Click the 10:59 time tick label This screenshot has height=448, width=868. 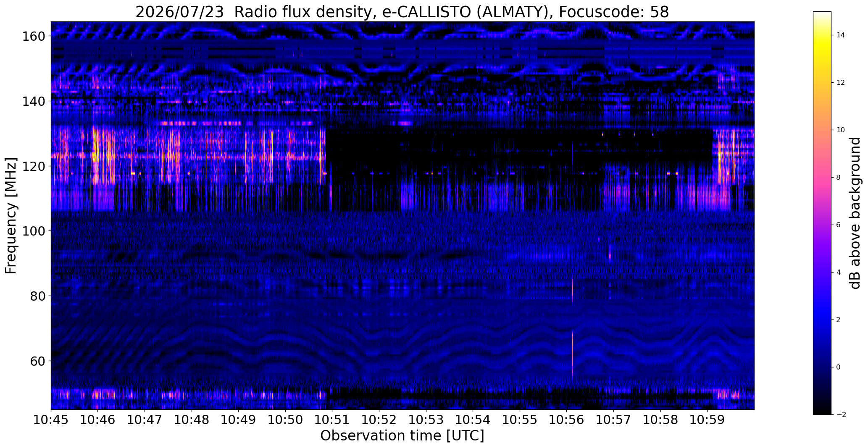coord(707,420)
